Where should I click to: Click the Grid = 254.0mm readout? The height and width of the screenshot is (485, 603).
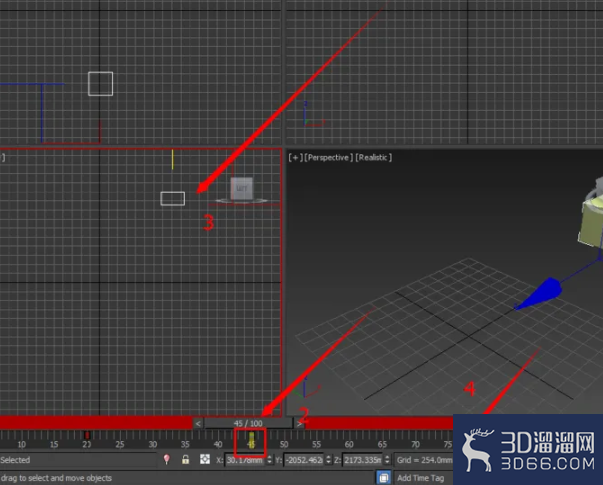coord(424,460)
